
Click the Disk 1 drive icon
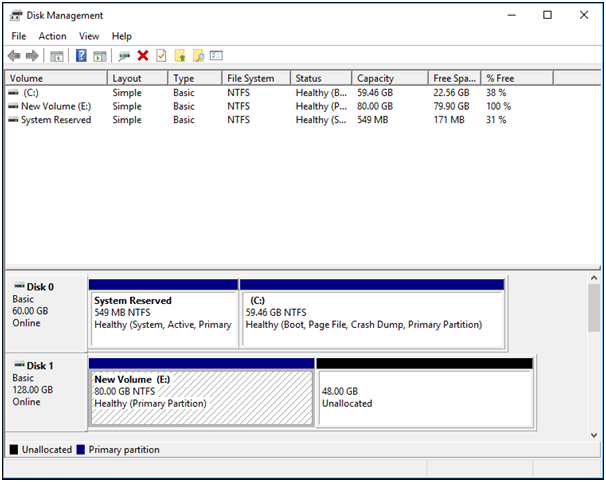point(19,365)
